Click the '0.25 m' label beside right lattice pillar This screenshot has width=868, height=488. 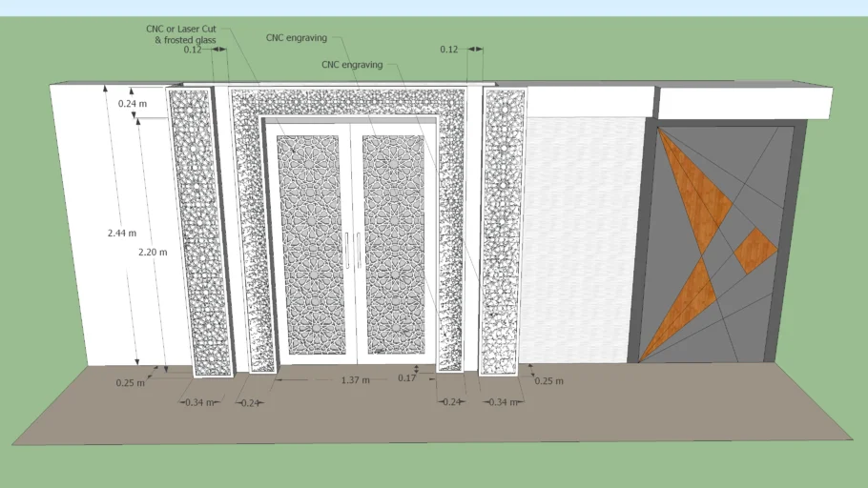click(x=549, y=380)
